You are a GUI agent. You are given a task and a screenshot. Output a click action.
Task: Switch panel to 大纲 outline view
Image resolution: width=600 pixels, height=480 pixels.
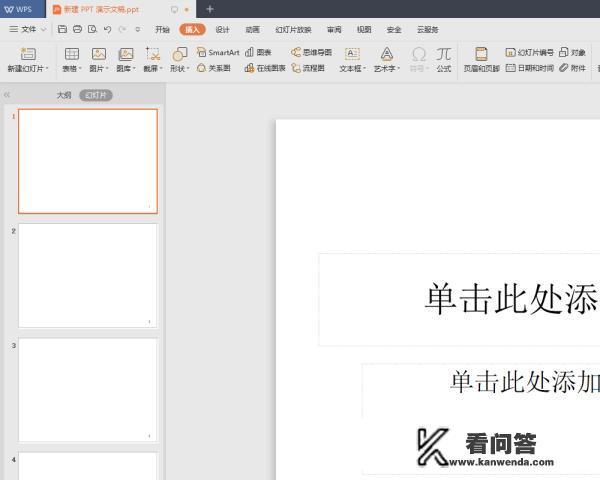(x=64, y=95)
